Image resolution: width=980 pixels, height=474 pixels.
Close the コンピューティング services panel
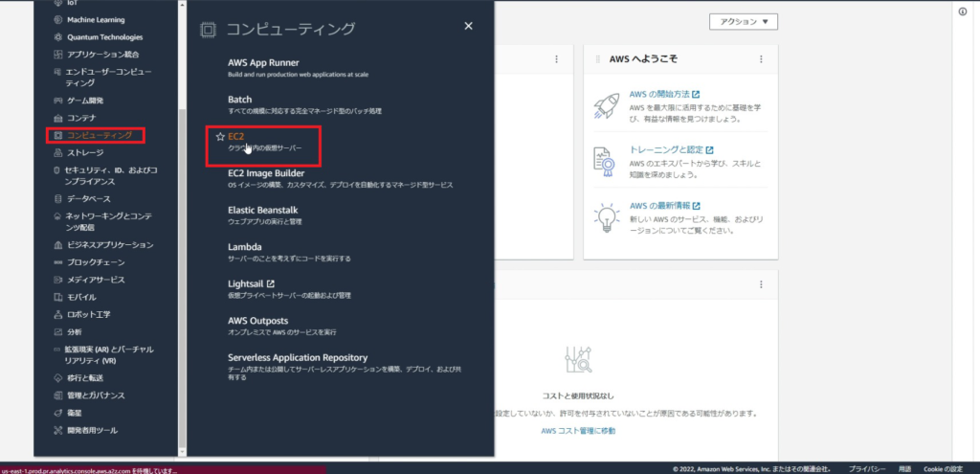pyautogui.click(x=468, y=27)
